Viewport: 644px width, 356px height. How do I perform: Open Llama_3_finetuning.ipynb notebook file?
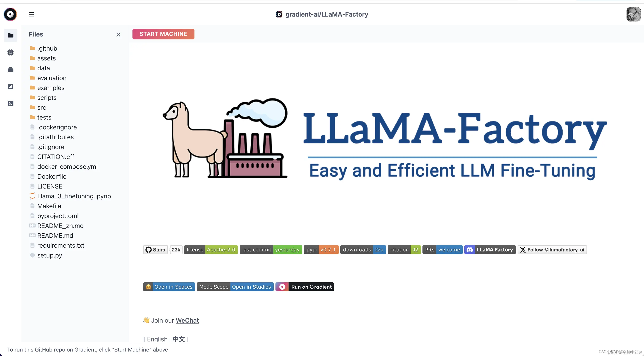click(x=70, y=196)
